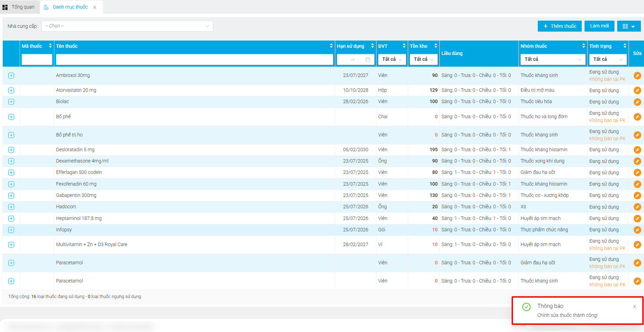This screenshot has height=332, width=644.
Task: Open edit for Desloratadin 5 mg
Action: pos(637,150)
